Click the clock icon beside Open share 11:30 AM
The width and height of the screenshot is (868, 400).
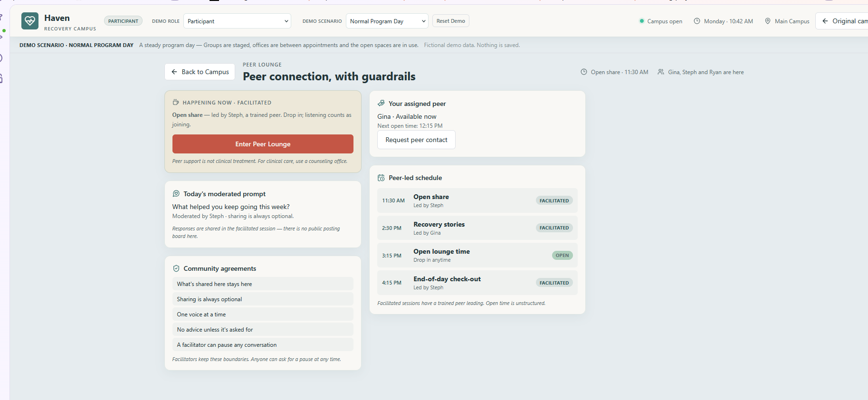(x=584, y=72)
